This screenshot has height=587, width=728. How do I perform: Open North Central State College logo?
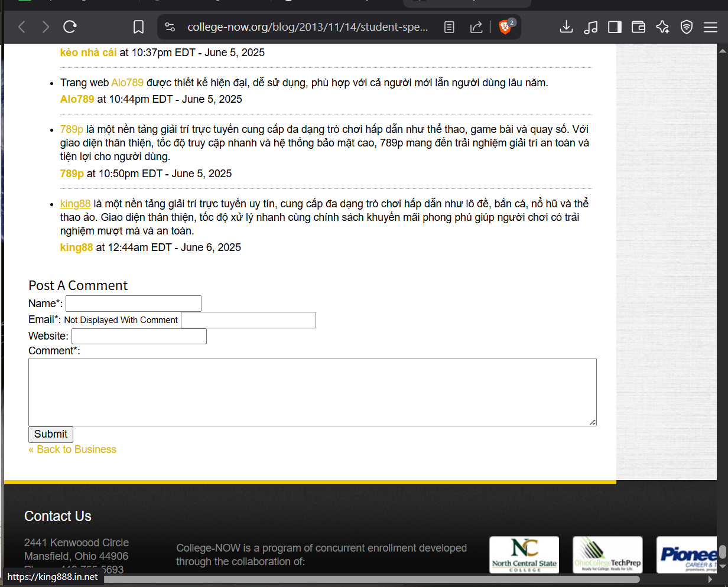[524, 555]
